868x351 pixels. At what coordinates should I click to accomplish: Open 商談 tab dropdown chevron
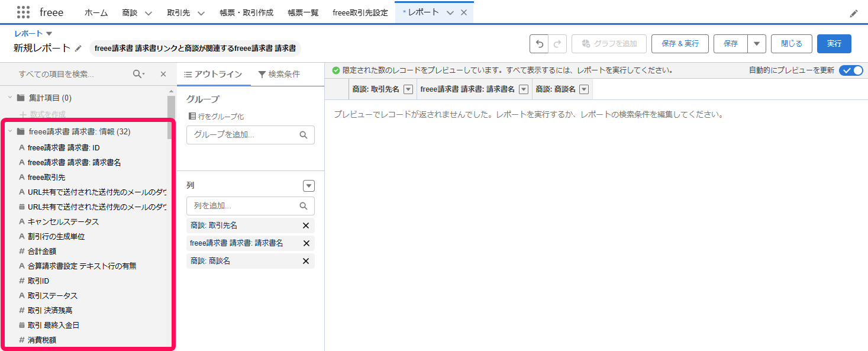[x=149, y=13]
